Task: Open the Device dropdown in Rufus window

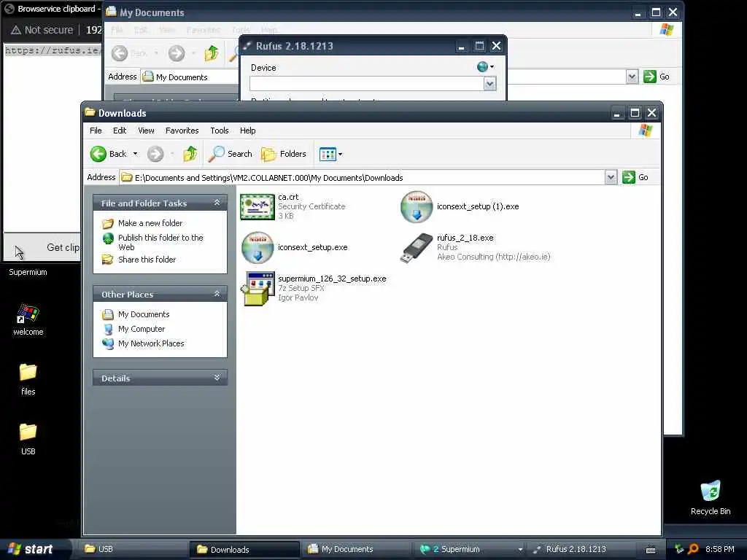Action: 489,84
